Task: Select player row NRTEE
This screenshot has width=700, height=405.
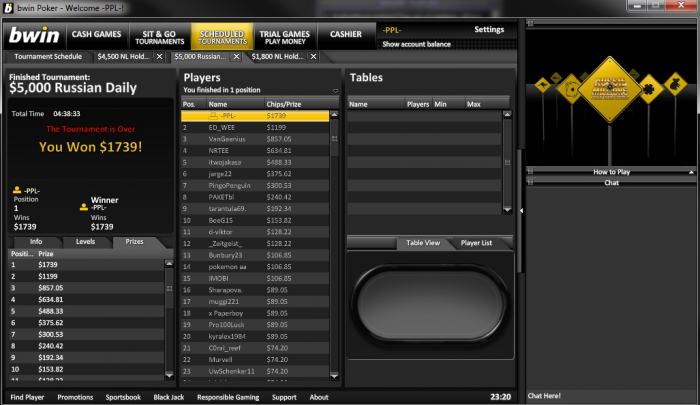Action: tap(255, 150)
